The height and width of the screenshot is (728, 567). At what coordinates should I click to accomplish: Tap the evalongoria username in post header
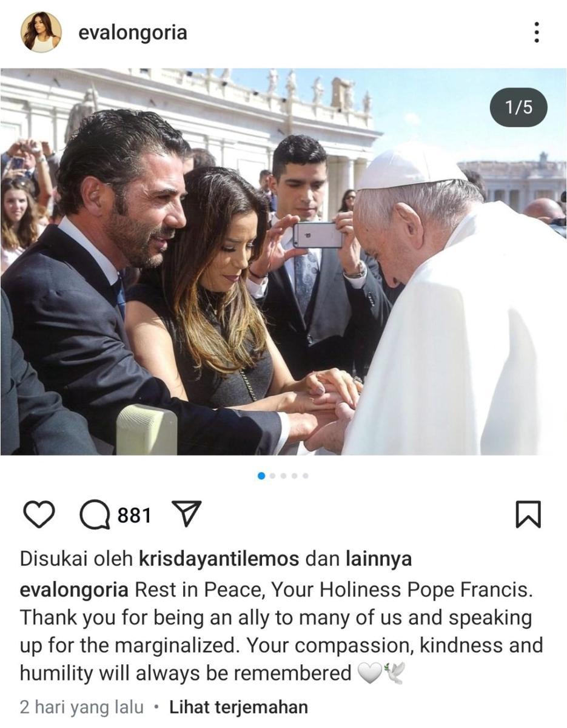132,32
